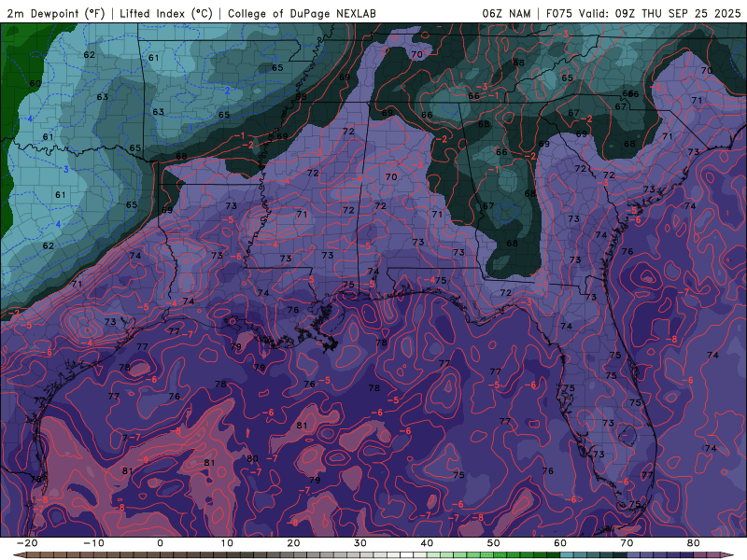Click the "50" color bar label
Viewport: 747px width, 560px height.
494,543
